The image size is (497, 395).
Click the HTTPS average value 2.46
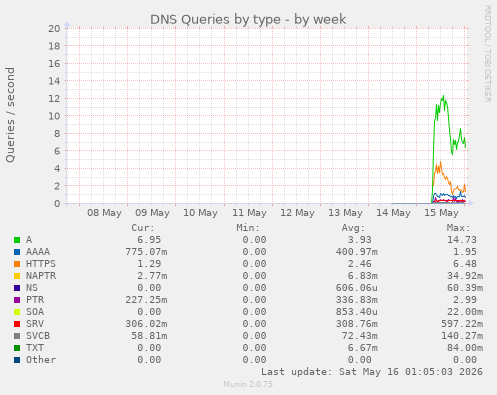360,264
